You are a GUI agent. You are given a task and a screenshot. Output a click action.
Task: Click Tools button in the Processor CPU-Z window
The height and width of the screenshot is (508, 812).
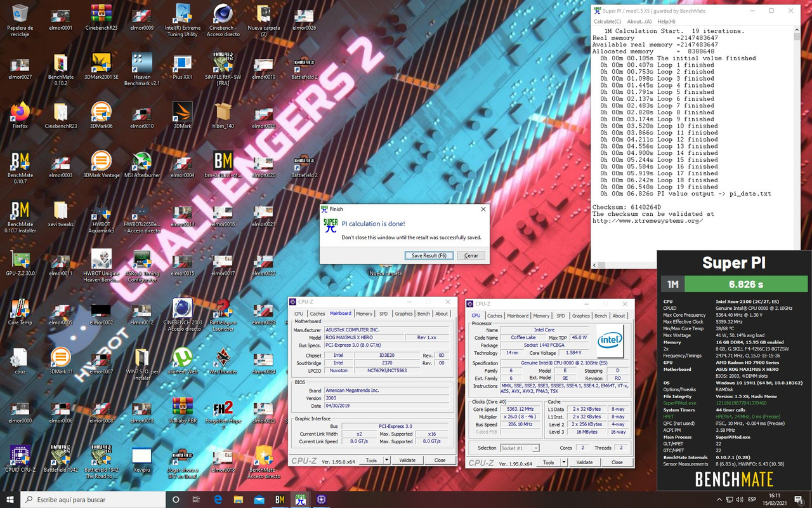tap(548, 462)
